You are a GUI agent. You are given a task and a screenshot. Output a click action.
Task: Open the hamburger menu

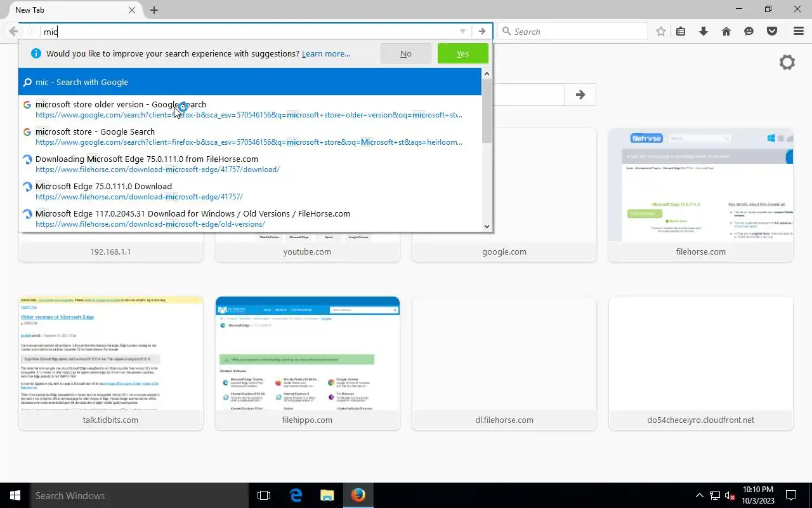click(799, 31)
